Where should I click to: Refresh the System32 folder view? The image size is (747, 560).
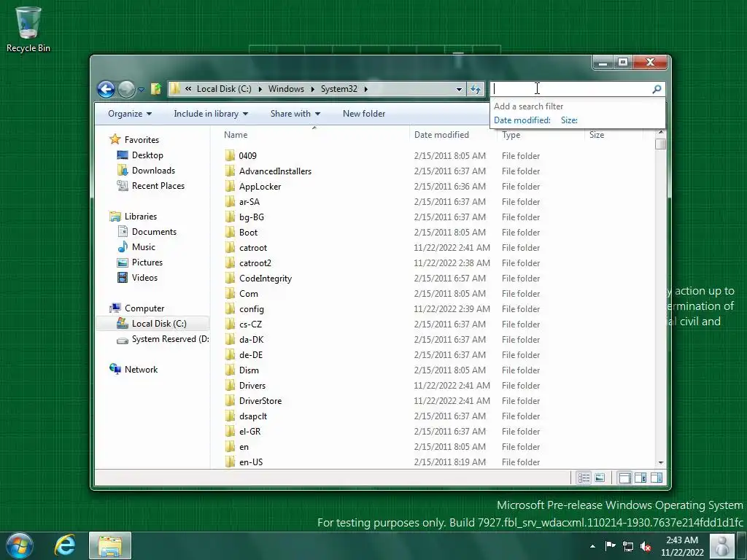click(476, 89)
